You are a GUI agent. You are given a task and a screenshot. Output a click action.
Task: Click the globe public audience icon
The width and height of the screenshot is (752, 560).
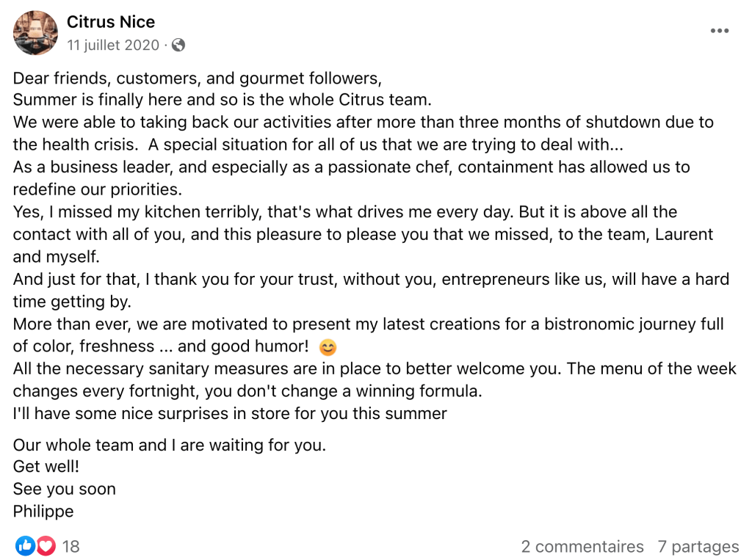point(178,45)
